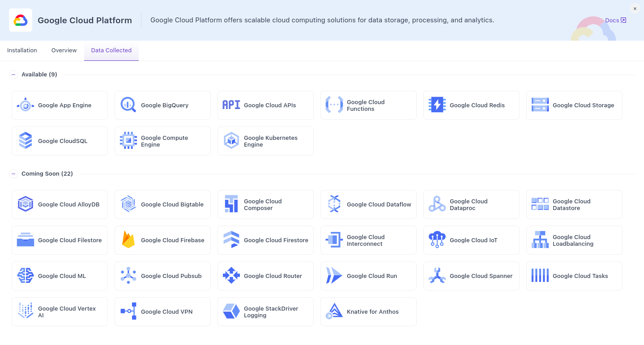Select the Google Compute Engine tile
The width and height of the screenshot is (644, 345).
pos(162,141)
